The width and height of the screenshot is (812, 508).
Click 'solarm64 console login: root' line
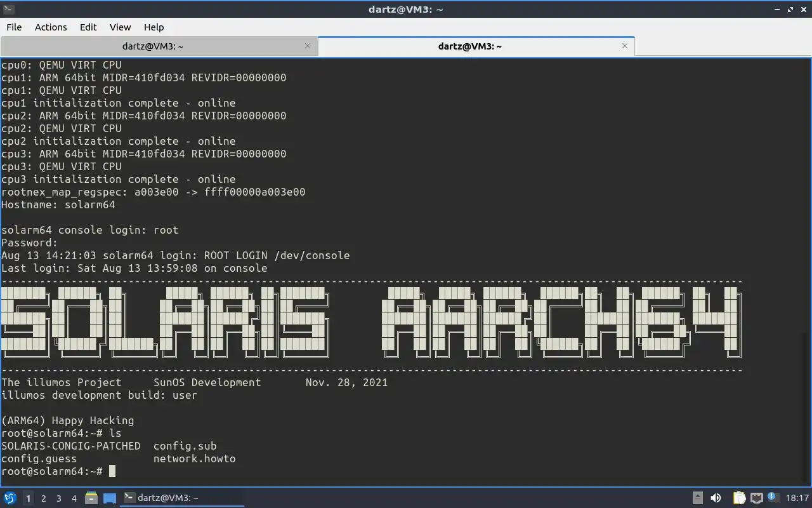pos(90,230)
